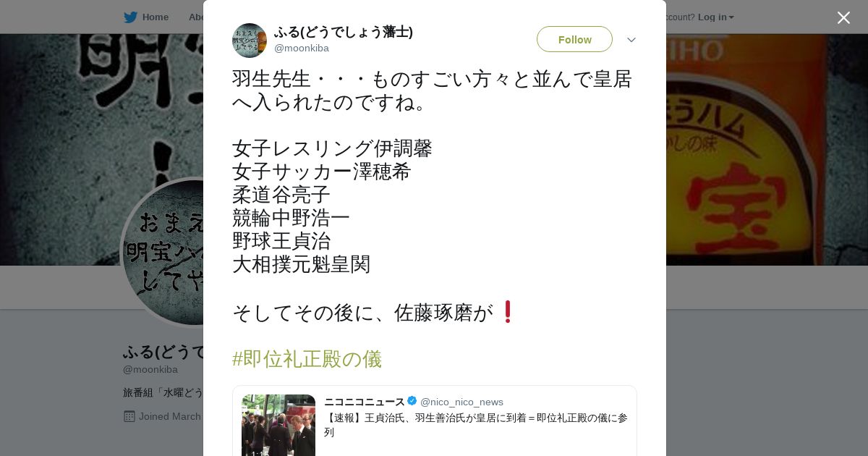Screen dimensions: 868x456
Task: Close the tweet overlay with the X
Action: tap(843, 17)
